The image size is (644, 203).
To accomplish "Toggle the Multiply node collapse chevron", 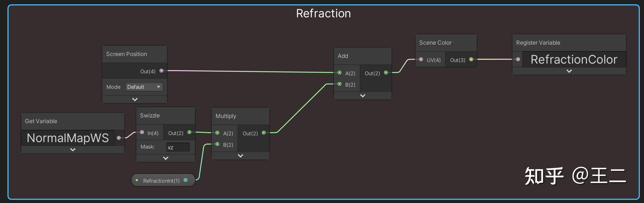I will (240, 156).
